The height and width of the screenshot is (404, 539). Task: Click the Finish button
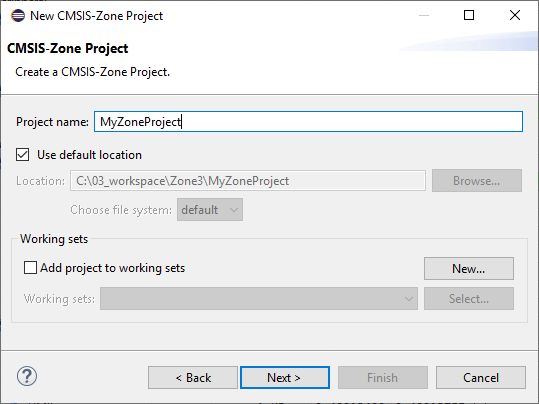(383, 378)
